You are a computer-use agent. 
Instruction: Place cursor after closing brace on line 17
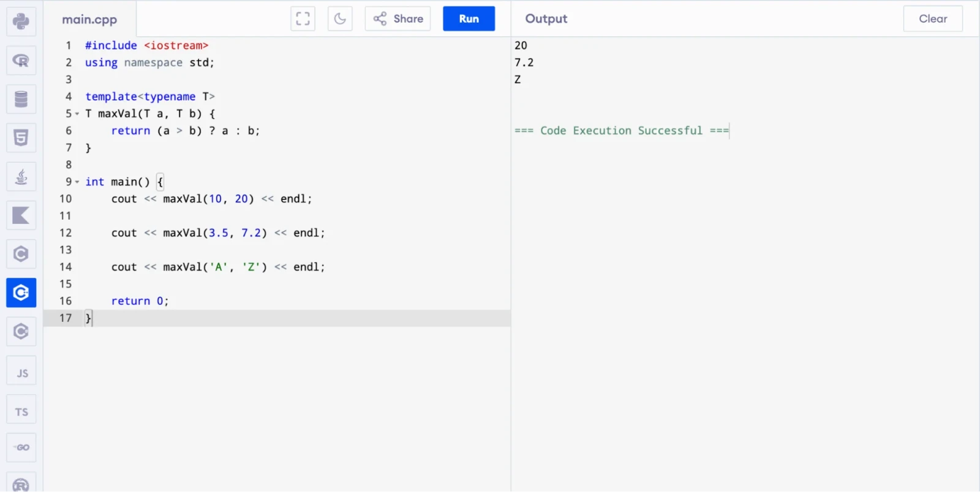coord(92,318)
